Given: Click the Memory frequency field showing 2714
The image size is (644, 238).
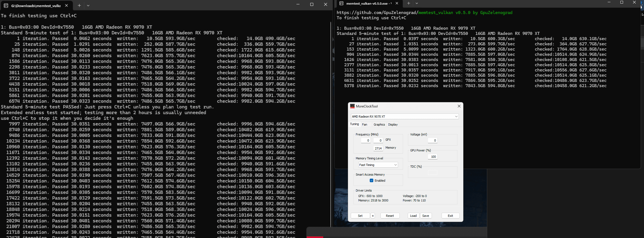Looking at the screenshot, I should (378, 148).
